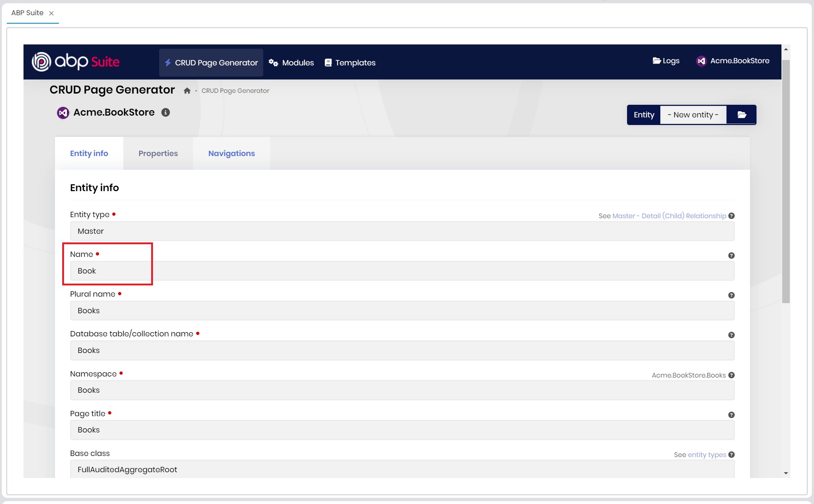This screenshot has width=814, height=504.
Task: Close the ABP Suite tab
Action: [51, 13]
